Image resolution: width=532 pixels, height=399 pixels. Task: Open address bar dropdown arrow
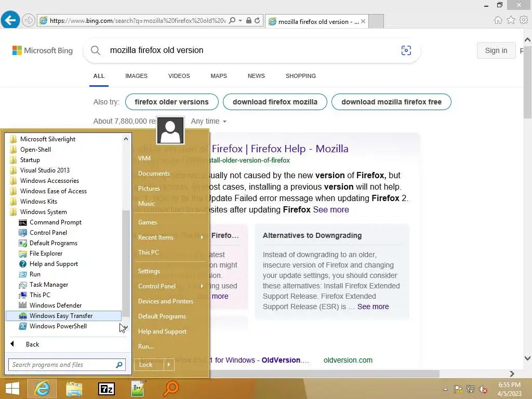click(240, 20)
